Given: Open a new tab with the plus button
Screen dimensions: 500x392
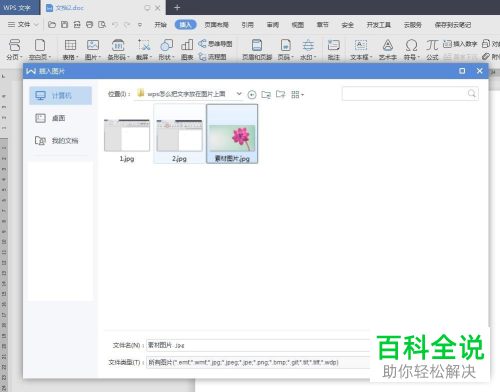Looking at the screenshot, I should [x=177, y=7].
